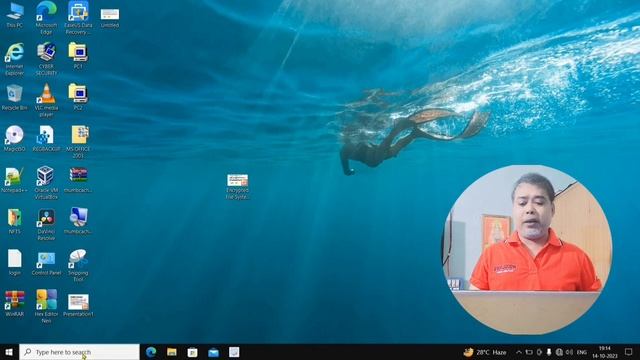Select Encrypted File System file on desktop
This screenshot has height=360, width=640.
(238, 187)
